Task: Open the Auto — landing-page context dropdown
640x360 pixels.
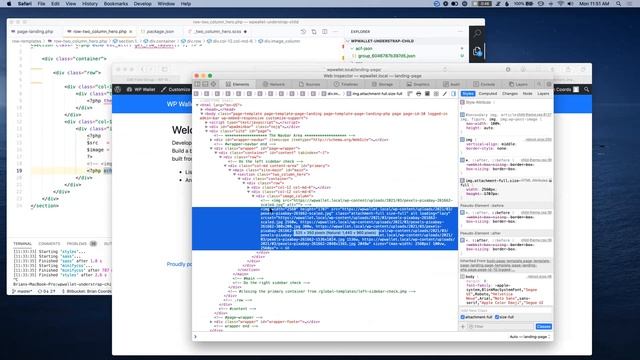Action: coord(530,337)
